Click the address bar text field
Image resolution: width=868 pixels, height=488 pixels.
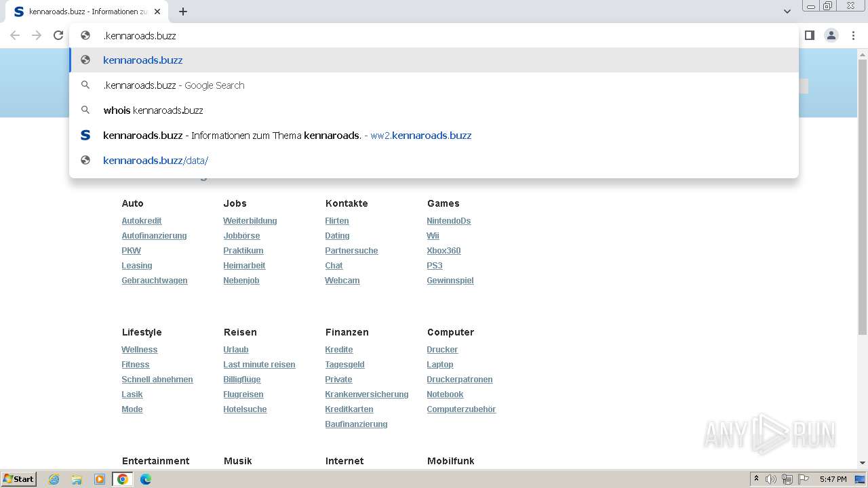pyautogui.click(x=434, y=35)
